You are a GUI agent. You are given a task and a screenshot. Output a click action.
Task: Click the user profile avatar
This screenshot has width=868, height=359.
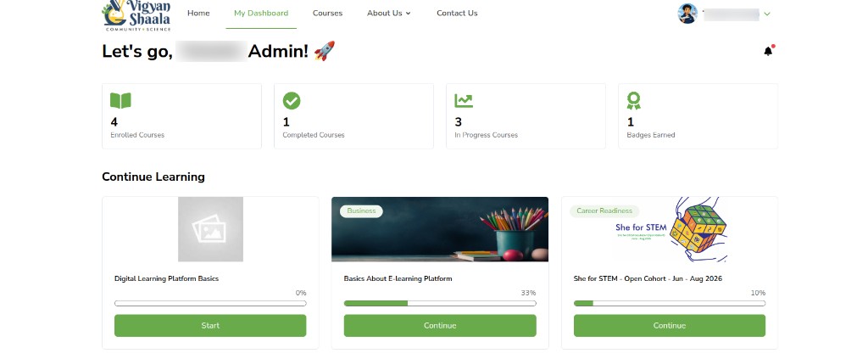[x=687, y=14]
